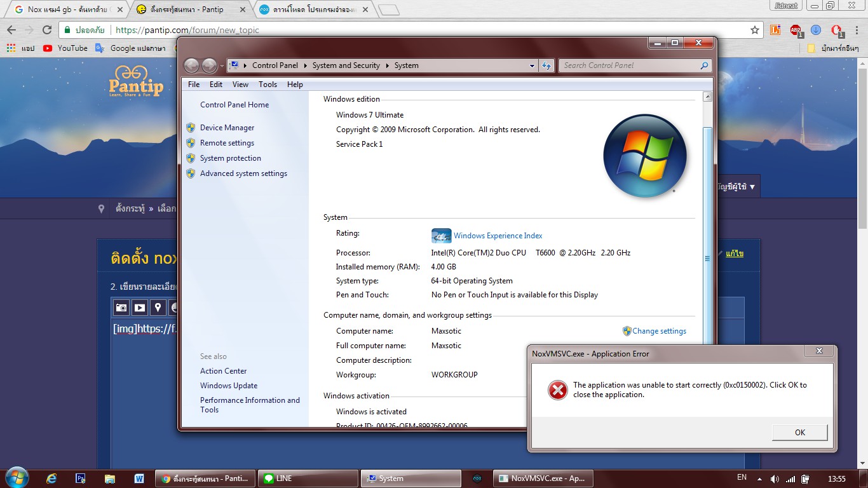This screenshot has height=488, width=868.
Task: Refresh the Control Panel address bar
Action: coord(546,65)
